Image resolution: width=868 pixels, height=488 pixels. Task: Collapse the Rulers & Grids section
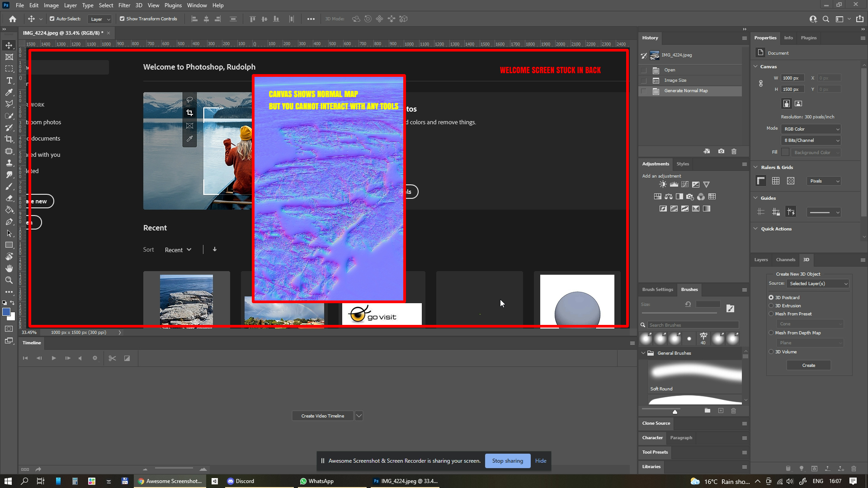point(755,167)
